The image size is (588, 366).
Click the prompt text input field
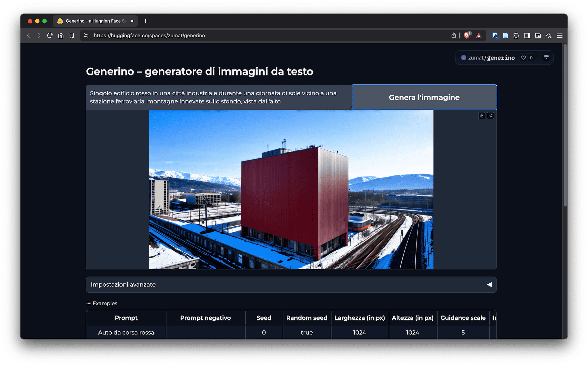[x=219, y=97]
